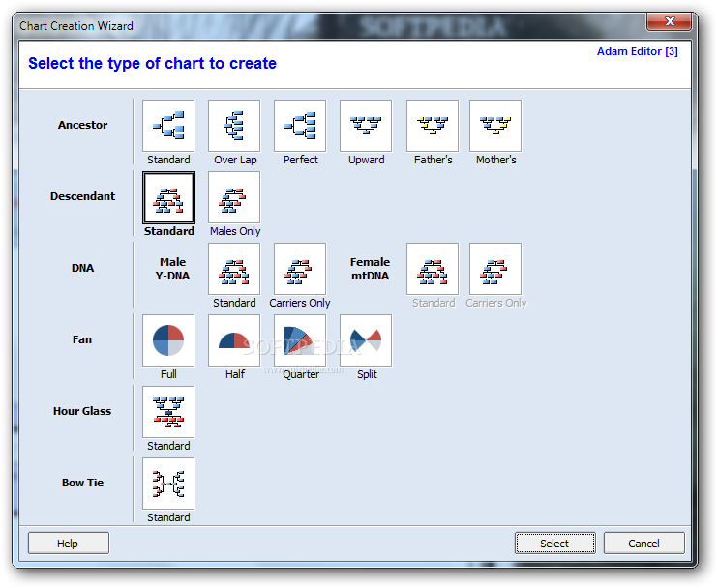Select the Ancestor Standard chart icon
Screen dimensions: 718x588
pos(168,126)
